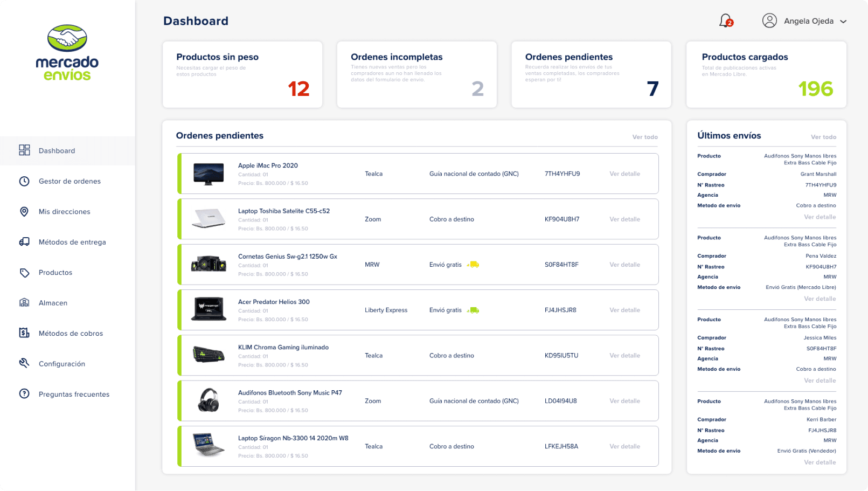Image resolution: width=868 pixels, height=491 pixels.
Task: View detail of KLIM Chroma Gaming order
Action: [x=624, y=356]
